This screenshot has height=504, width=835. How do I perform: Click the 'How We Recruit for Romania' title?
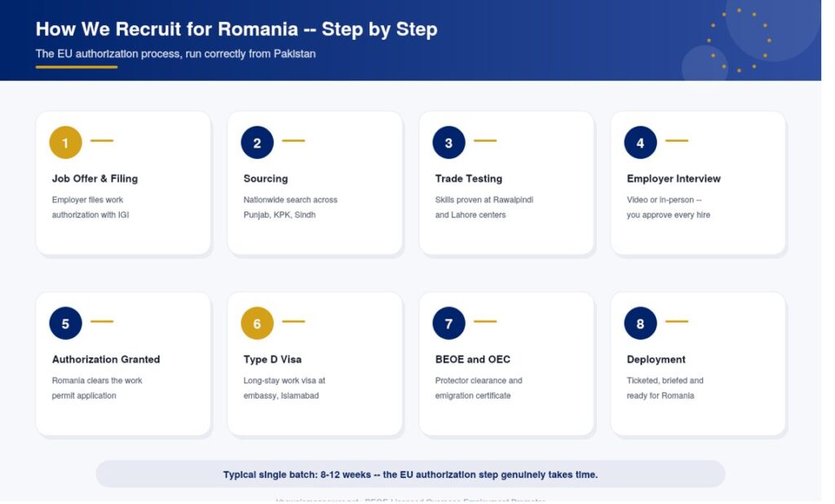[x=236, y=29]
